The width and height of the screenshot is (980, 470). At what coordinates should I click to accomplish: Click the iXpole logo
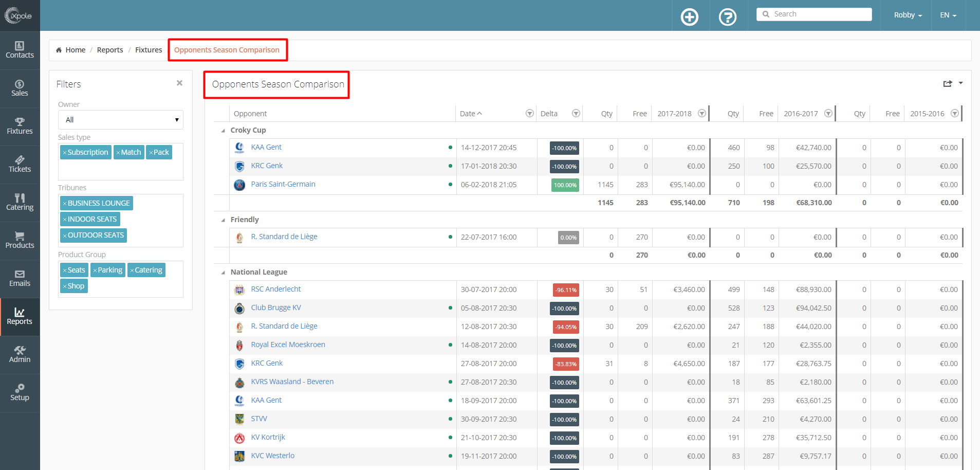pyautogui.click(x=19, y=15)
